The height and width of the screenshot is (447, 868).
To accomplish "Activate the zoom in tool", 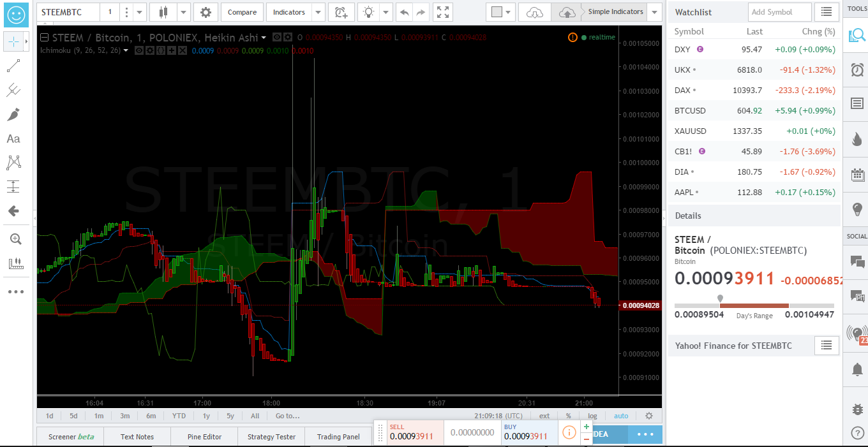I will click(15, 239).
